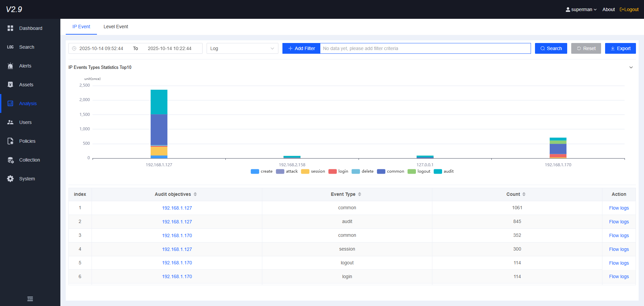This screenshot has width=644, height=306.
Task: Open the Log type dropdown
Action: (x=242, y=48)
